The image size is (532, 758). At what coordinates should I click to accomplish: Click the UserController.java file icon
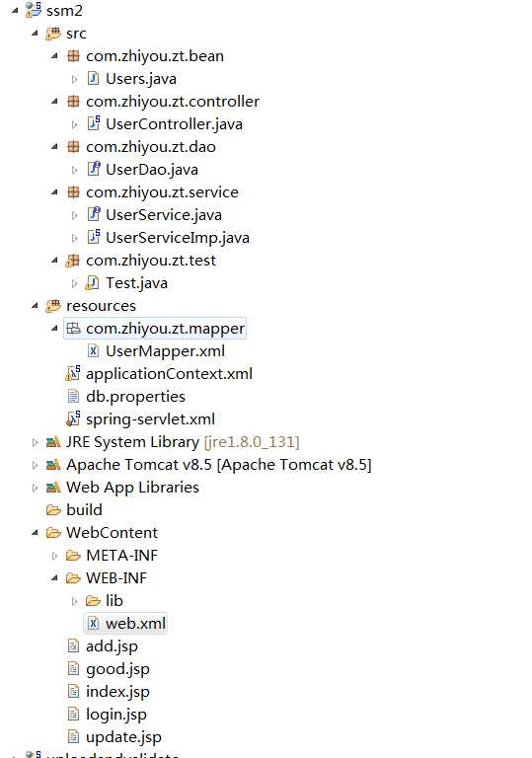pos(94,123)
